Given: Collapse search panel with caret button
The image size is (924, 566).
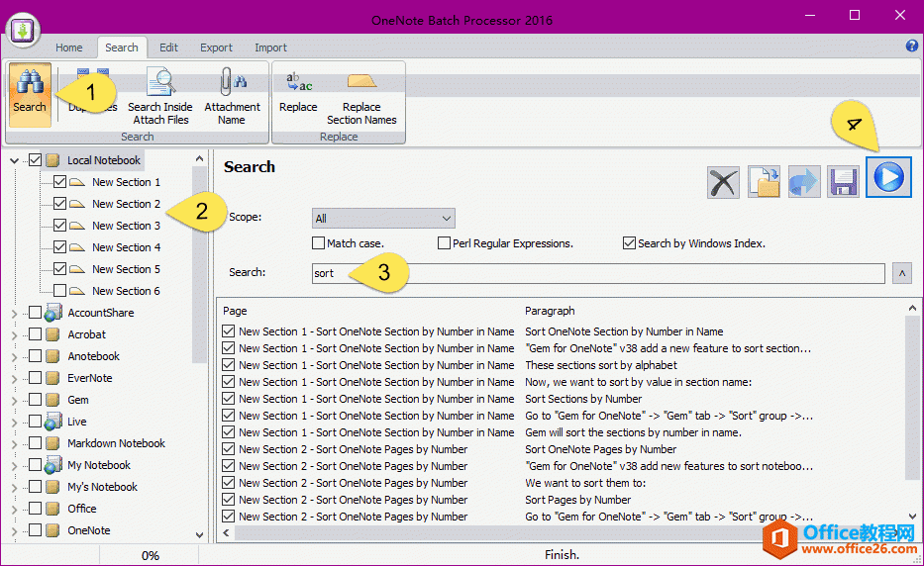Looking at the screenshot, I should pyautogui.click(x=901, y=273).
